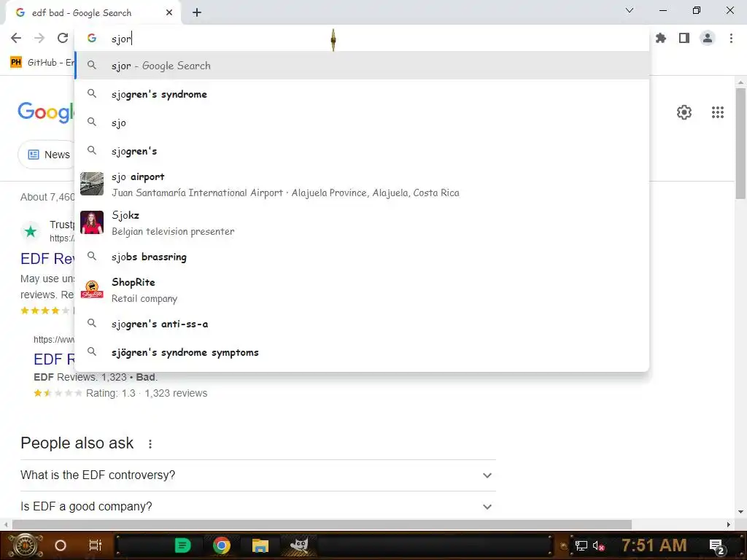Choose "sjogren's syndrome" suggestion

coord(362,94)
